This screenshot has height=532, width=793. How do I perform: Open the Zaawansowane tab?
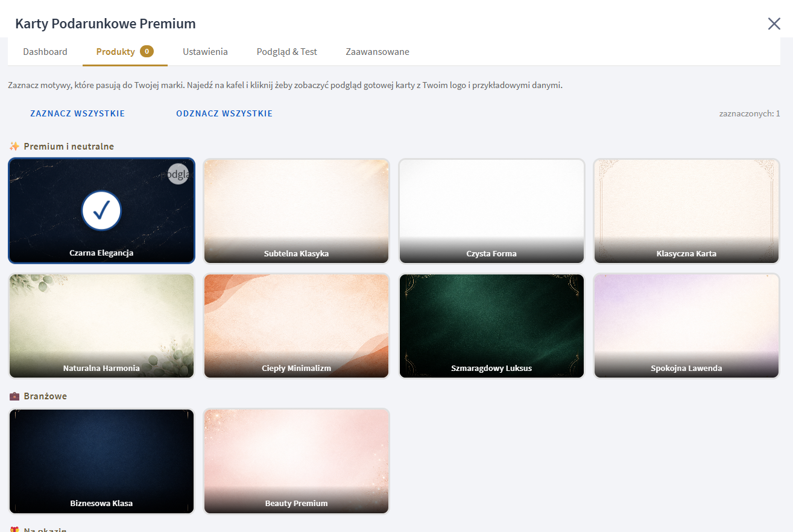(378, 52)
